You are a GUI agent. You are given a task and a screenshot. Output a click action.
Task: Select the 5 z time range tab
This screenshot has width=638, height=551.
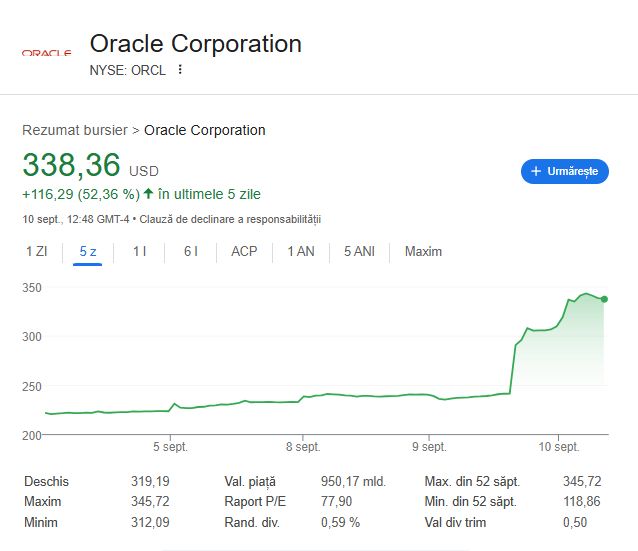point(87,251)
